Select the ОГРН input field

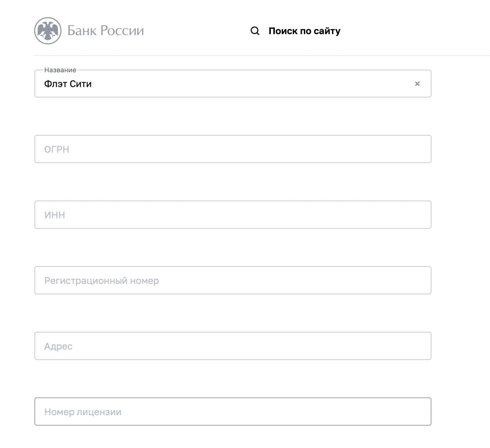233,149
